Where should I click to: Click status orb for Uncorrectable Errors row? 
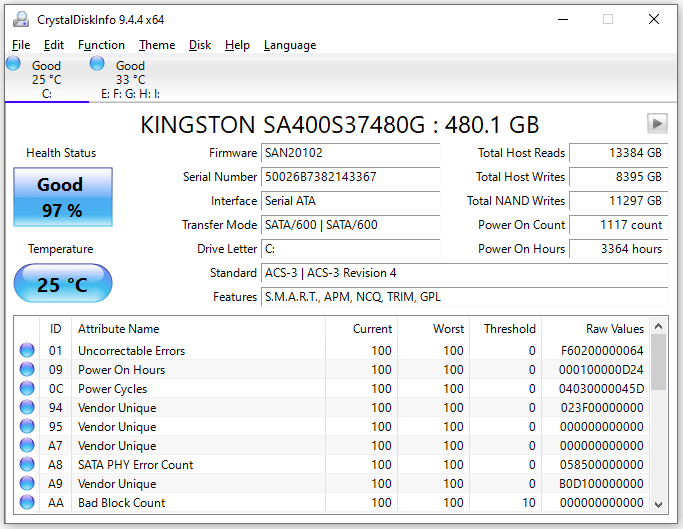(x=27, y=351)
